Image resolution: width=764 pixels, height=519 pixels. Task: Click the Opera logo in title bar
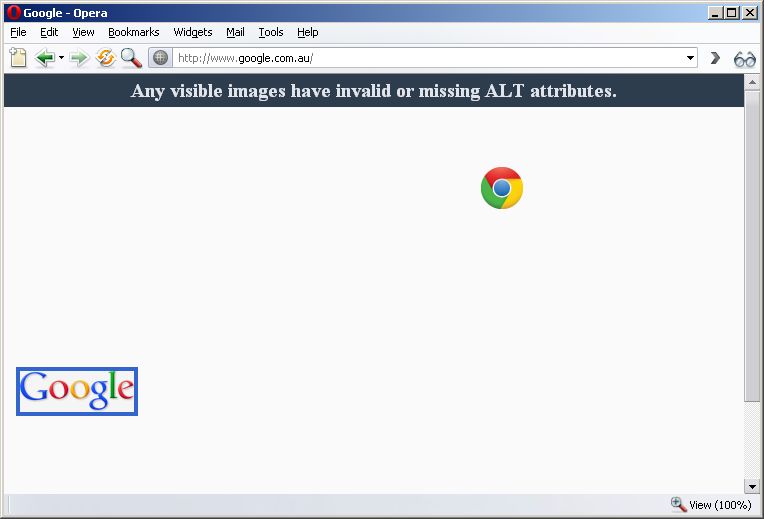(13, 13)
